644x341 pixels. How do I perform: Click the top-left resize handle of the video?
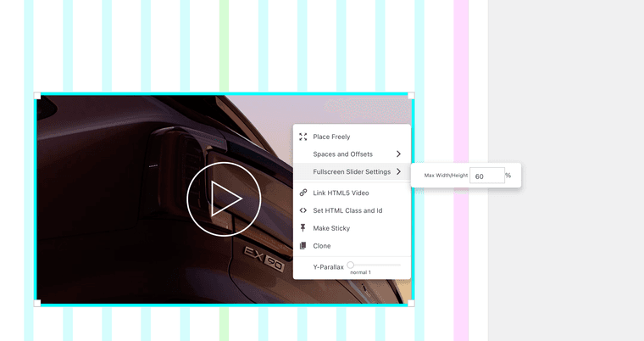click(37, 96)
